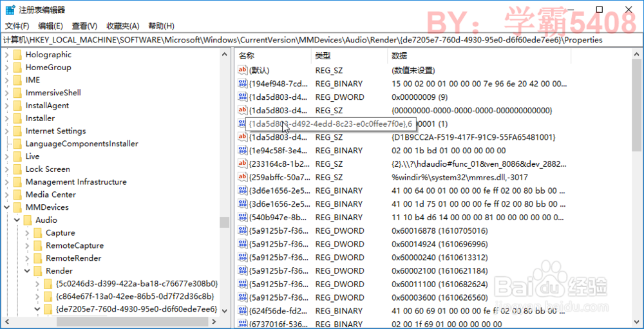Click tree pane scroll up arrow
This screenshot has height=329, width=644.
pyautogui.click(x=224, y=54)
